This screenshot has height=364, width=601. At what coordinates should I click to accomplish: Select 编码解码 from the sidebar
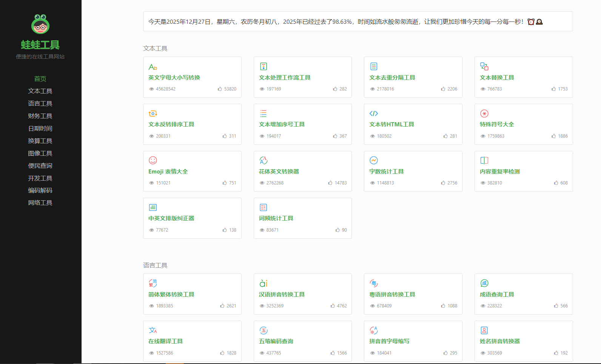click(x=40, y=190)
